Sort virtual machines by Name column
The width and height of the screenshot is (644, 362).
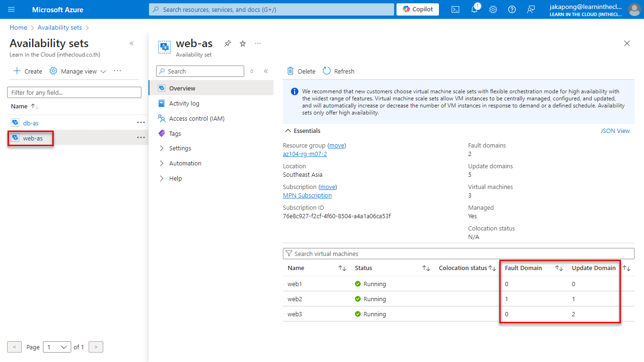(342, 268)
